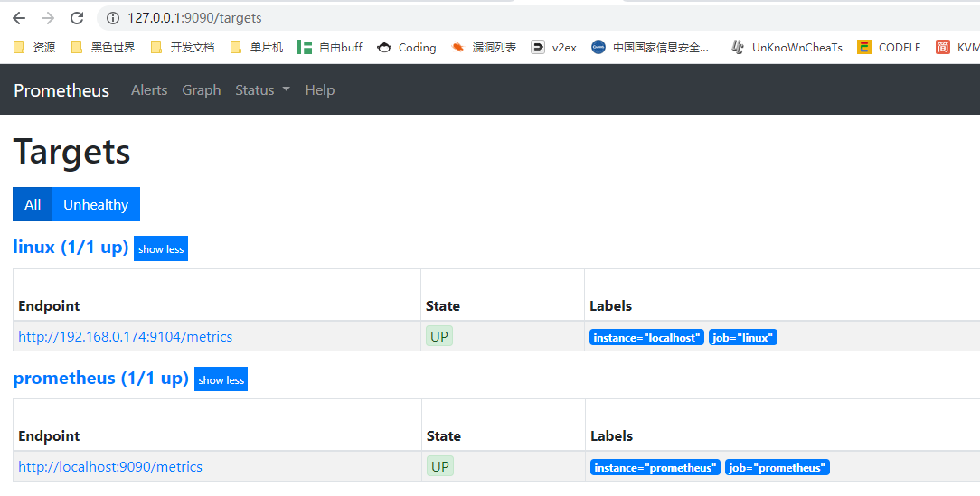Open the Status dropdown menu
The image size is (980, 496).
[x=262, y=90]
